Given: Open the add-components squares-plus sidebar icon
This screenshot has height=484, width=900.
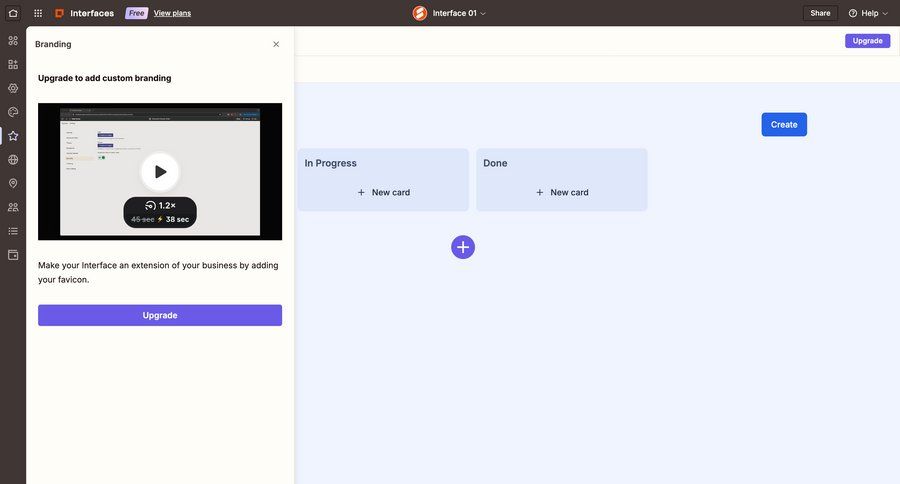Looking at the screenshot, I should tap(13, 64).
